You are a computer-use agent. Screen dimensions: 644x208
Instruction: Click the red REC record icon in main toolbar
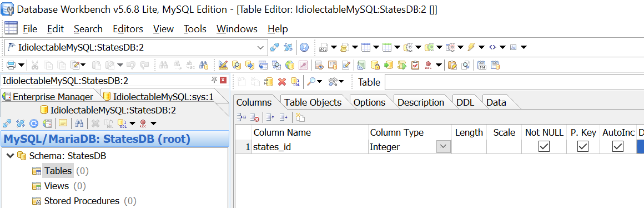coord(429,65)
